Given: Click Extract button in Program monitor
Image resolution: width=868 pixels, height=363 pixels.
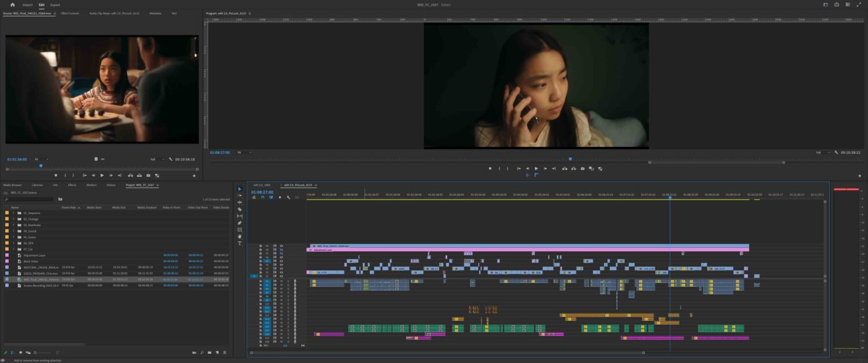Looking at the screenshot, I should pos(573,169).
